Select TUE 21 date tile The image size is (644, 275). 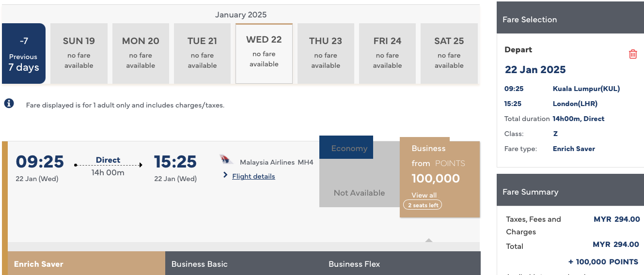click(x=203, y=53)
